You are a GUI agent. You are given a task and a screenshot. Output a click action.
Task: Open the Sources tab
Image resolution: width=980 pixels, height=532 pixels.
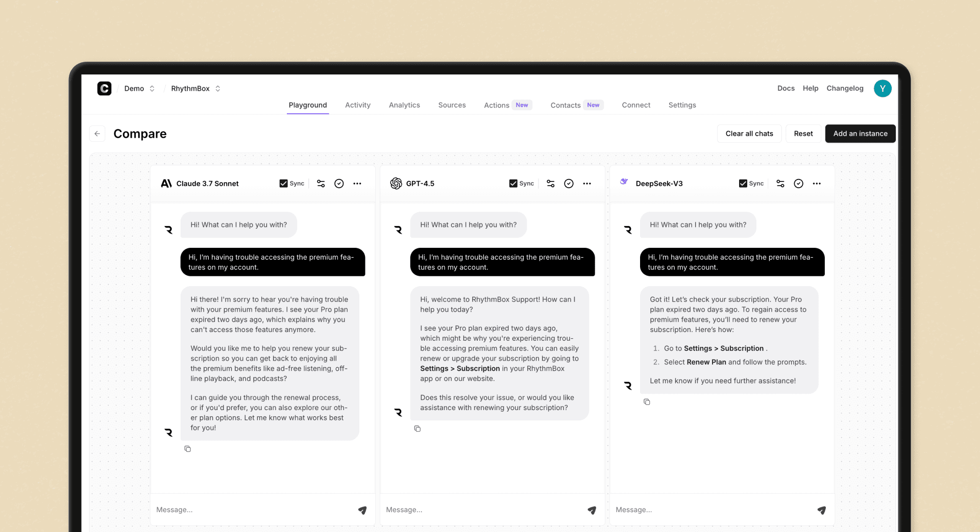tap(452, 105)
